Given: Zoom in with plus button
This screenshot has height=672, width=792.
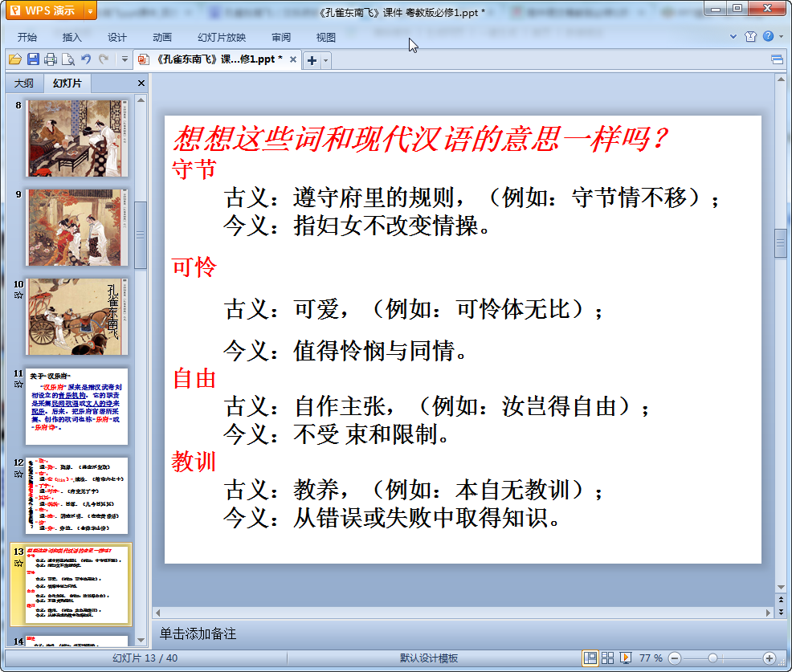Looking at the screenshot, I should 770,658.
